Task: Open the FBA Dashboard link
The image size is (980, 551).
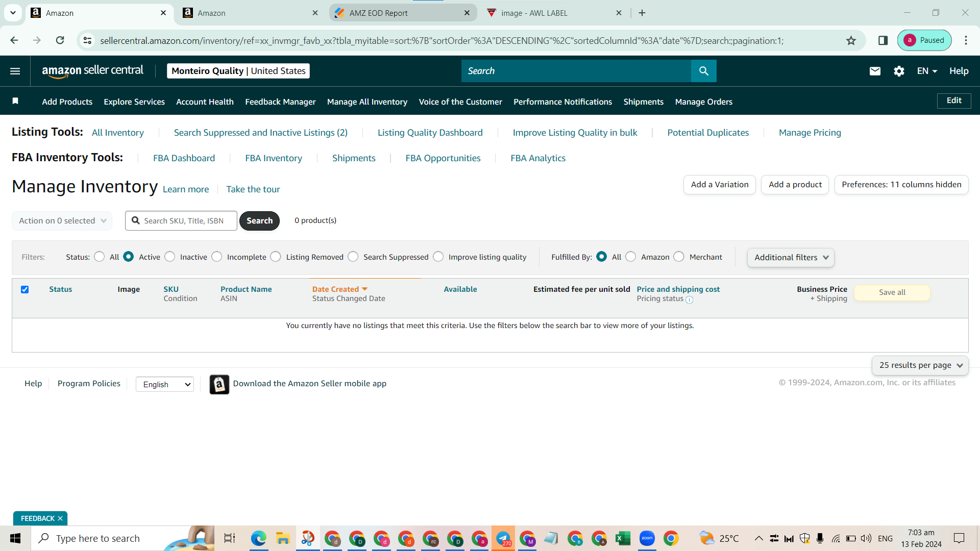Action: 184,158
